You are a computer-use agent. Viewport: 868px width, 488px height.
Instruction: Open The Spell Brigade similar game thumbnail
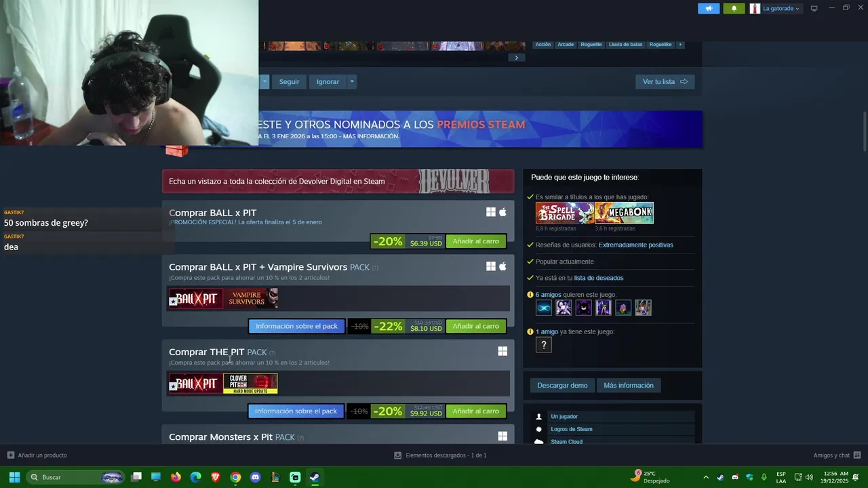(x=564, y=213)
